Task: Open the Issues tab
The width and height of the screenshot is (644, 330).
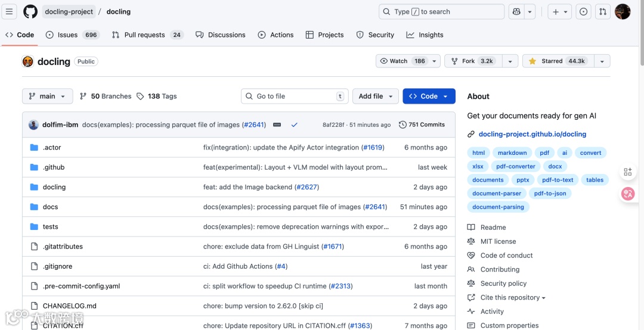Action: click(x=73, y=35)
